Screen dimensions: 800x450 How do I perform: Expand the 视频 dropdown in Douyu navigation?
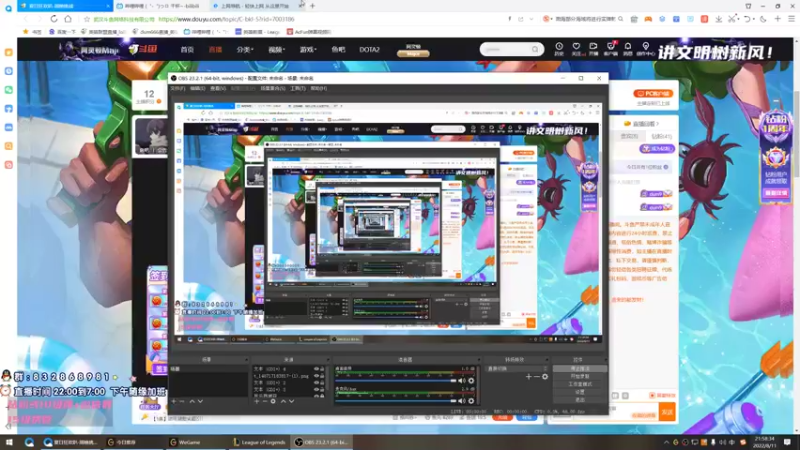pos(277,49)
